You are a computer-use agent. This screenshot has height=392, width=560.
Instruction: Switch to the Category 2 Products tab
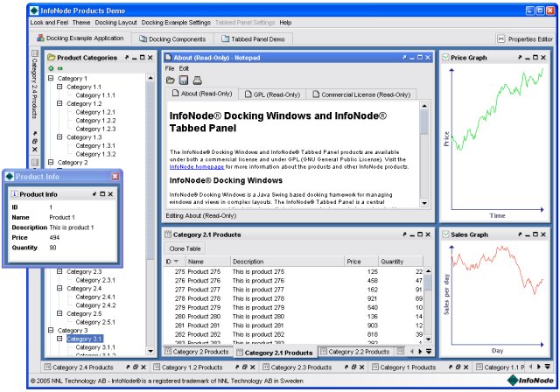pos(197,352)
